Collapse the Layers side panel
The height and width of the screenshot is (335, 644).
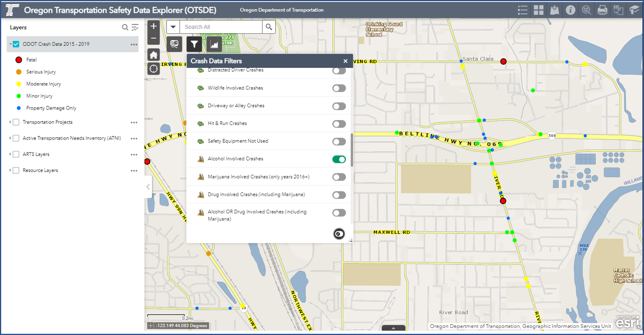(x=148, y=187)
